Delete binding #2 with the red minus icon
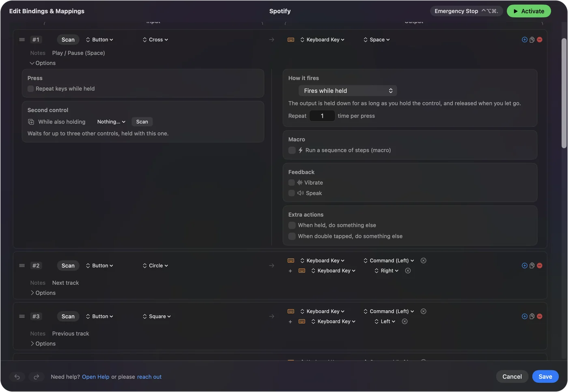Image resolution: width=568 pixels, height=392 pixels. (540, 266)
